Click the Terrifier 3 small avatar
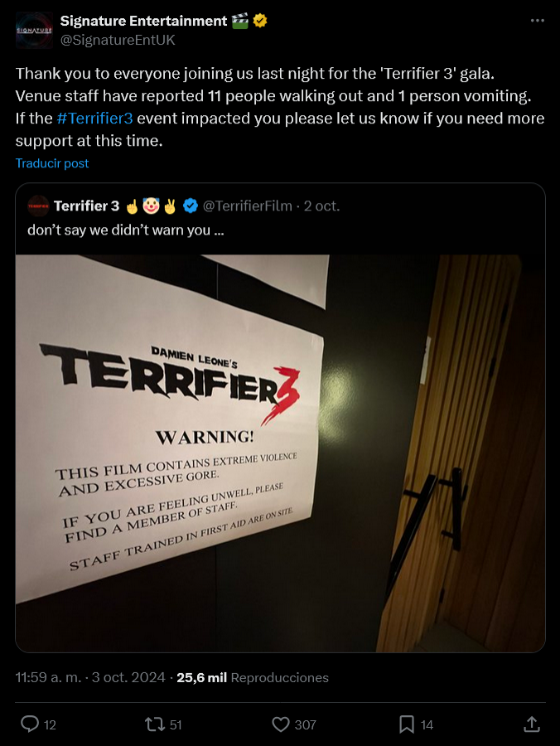560x746 pixels. coord(38,206)
